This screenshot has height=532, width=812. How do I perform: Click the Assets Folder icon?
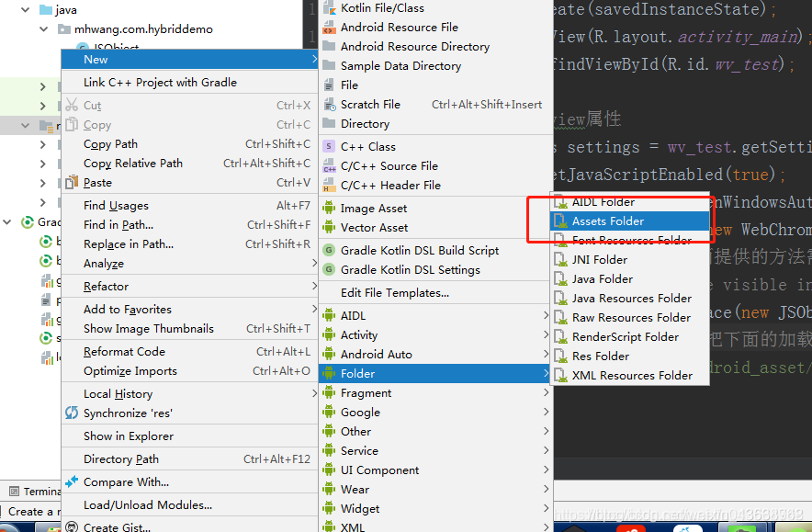point(560,221)
